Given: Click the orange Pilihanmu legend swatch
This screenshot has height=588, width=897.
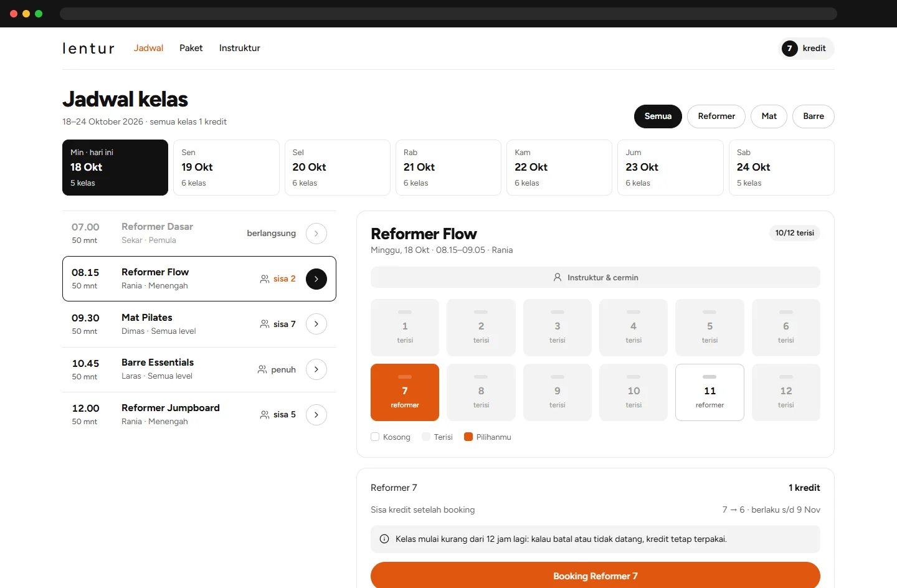Looking at the screenshot, I should coord(468,437).
